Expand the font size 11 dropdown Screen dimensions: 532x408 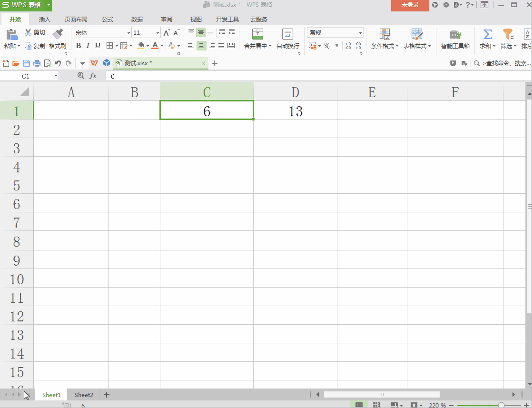(158, 33)
